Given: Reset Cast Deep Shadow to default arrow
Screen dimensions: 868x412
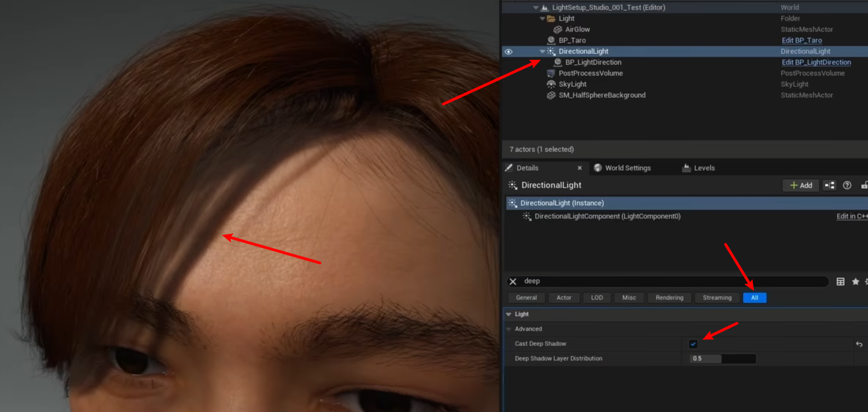Looking at the screenshot, I should (x=859, y=344).
